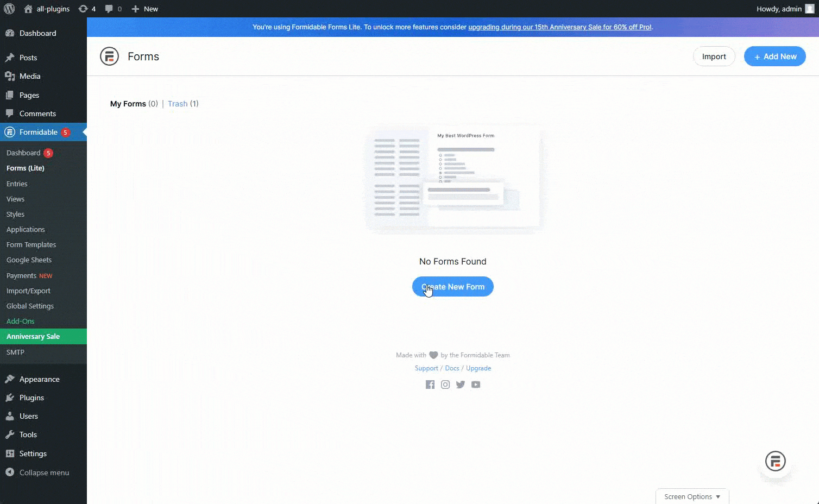Open the Tools menu

click(x=43, y=434)
